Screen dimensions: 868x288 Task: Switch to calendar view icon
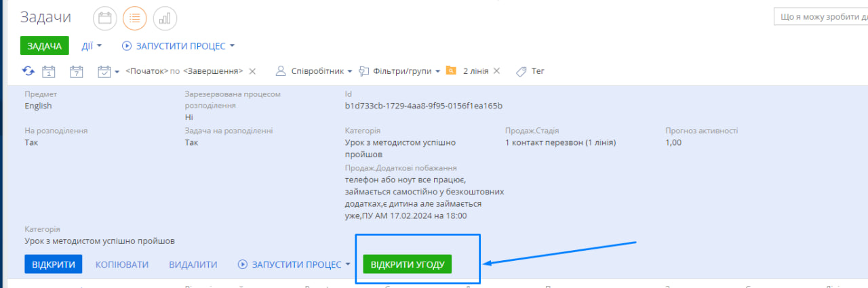point(104,18)
